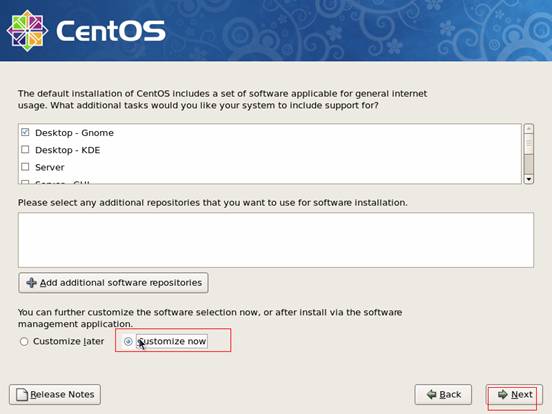552x414 pixels.
Task: Tick the Server checkbox
Action: (x=25, y=167)
